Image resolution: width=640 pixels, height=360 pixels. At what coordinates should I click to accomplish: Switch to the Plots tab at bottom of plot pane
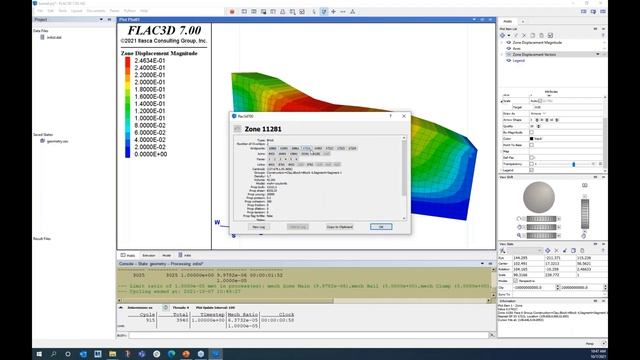tap(128, 255)
